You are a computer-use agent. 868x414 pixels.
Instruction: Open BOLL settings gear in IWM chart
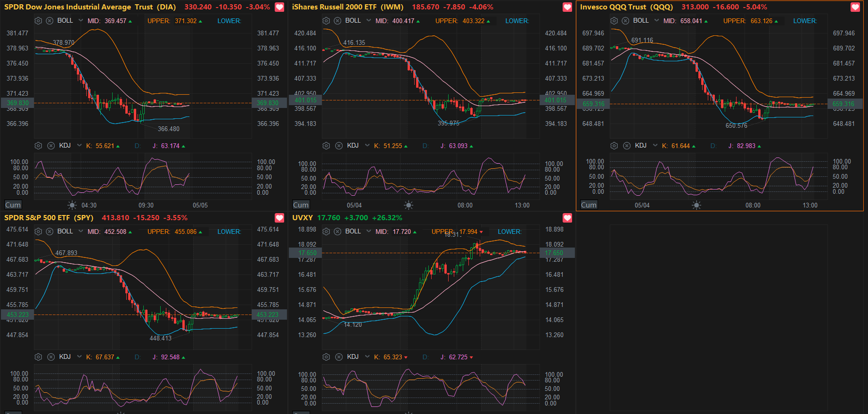(326, 21)
